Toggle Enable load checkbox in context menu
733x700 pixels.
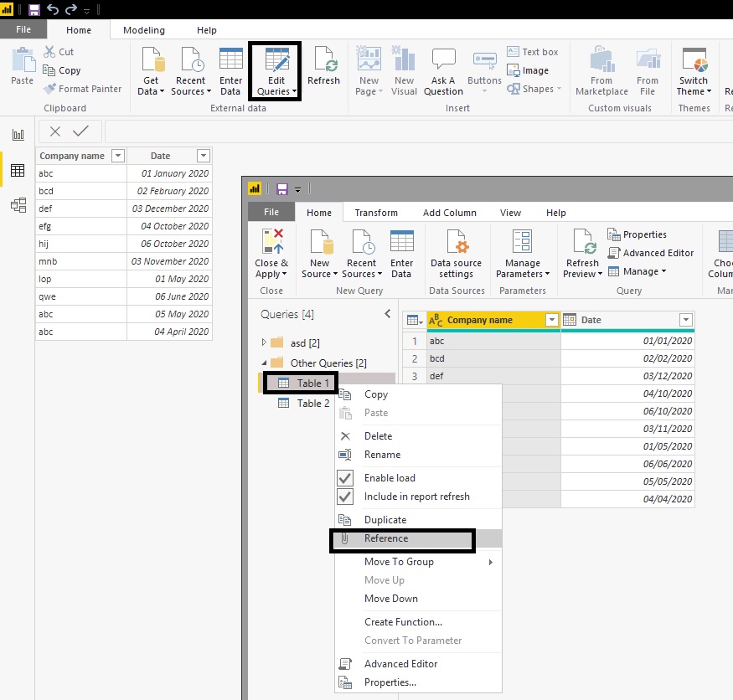[345, 477]
